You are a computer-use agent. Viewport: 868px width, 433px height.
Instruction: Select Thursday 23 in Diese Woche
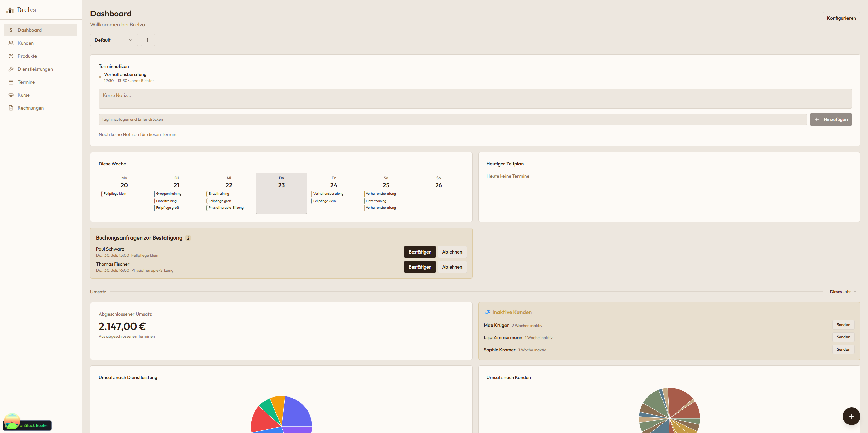(281, 193)
